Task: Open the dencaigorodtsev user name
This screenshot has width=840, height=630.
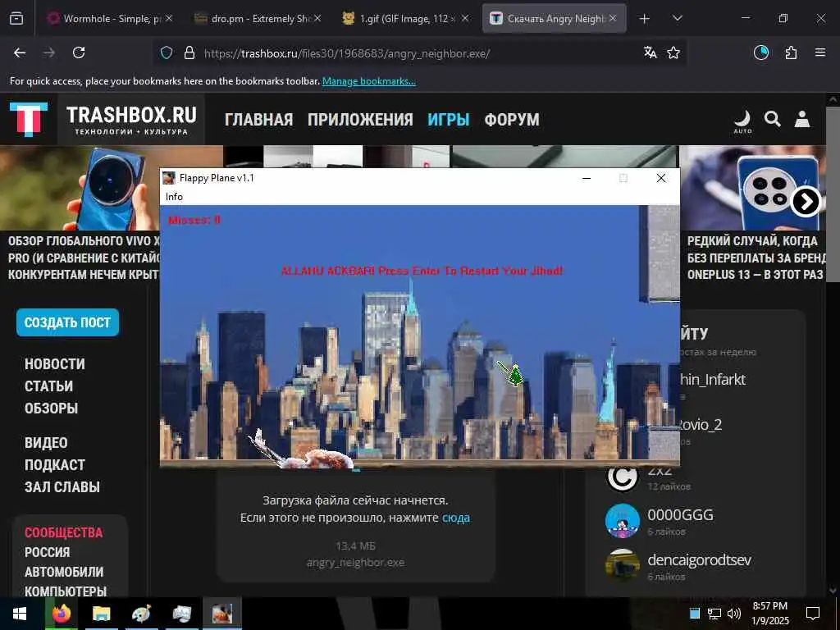Action: (699, 559)
